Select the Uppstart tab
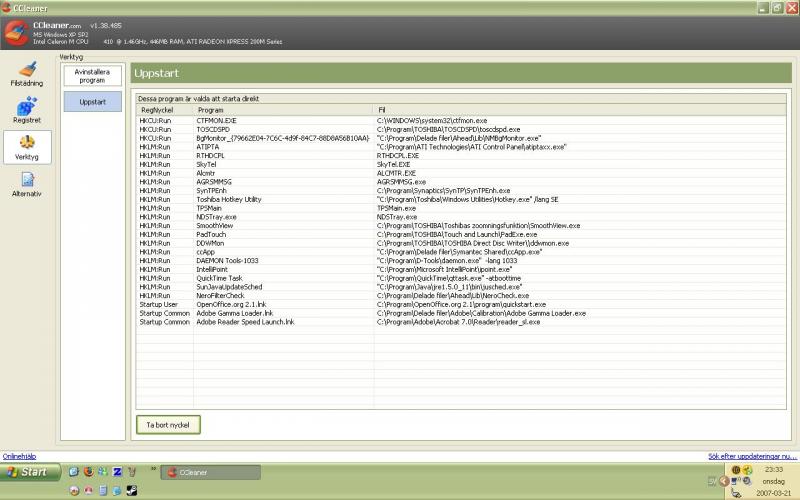This screenshot has width=800, height=500. tap(92, 102)
